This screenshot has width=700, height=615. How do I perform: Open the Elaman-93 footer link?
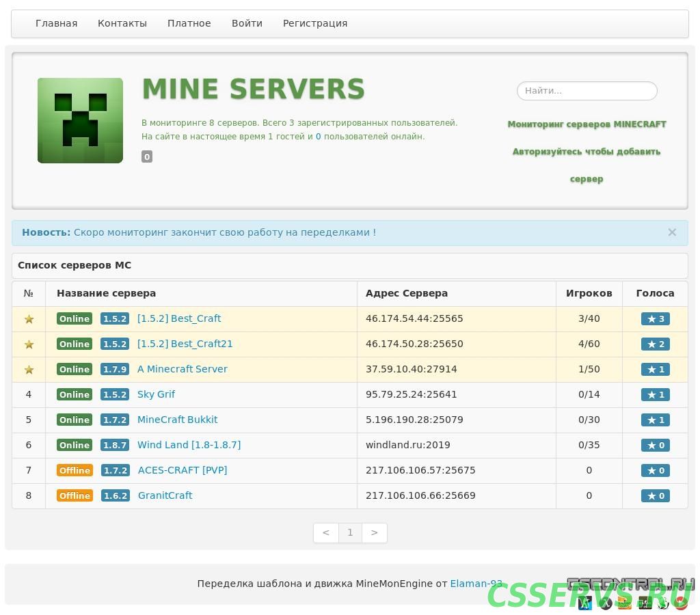pyautogui.click(x=476, y=584)
